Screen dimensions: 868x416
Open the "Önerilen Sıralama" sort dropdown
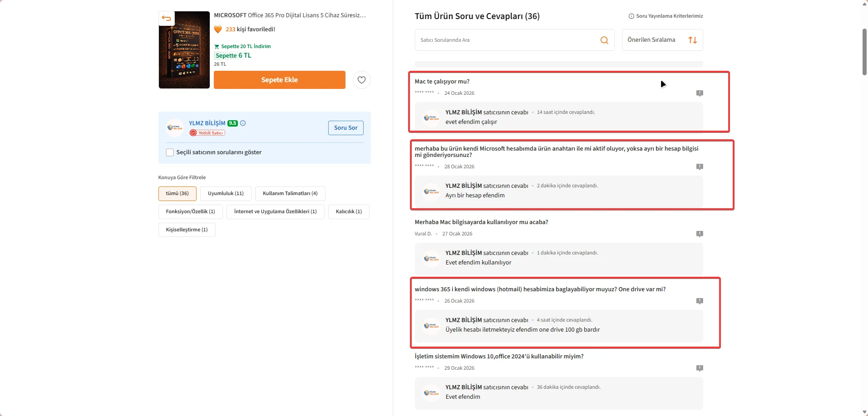662,40
